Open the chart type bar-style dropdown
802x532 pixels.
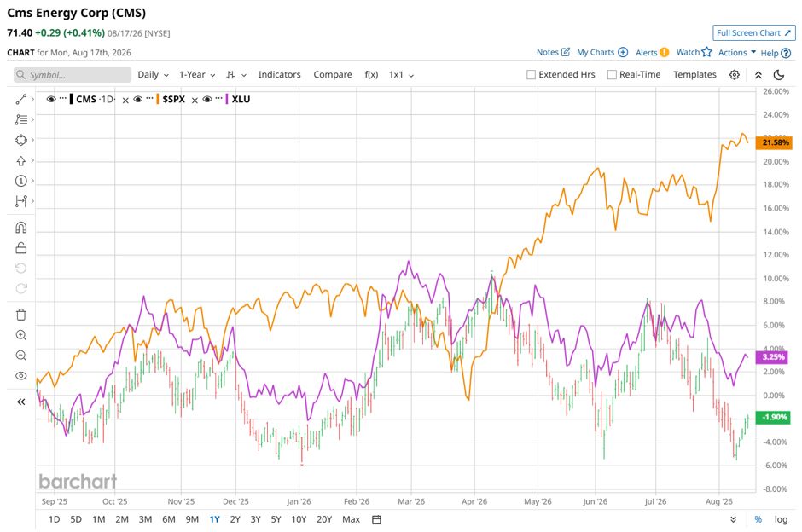tap(236, 75)
